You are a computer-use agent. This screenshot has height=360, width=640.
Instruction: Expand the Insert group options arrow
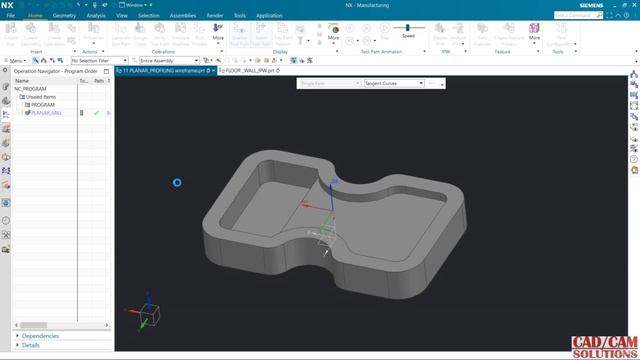click(x=75, y=51)
